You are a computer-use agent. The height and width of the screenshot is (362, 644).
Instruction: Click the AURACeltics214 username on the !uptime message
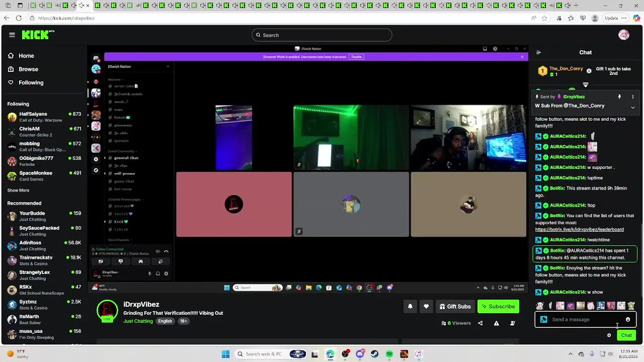[x=568, y=178]
